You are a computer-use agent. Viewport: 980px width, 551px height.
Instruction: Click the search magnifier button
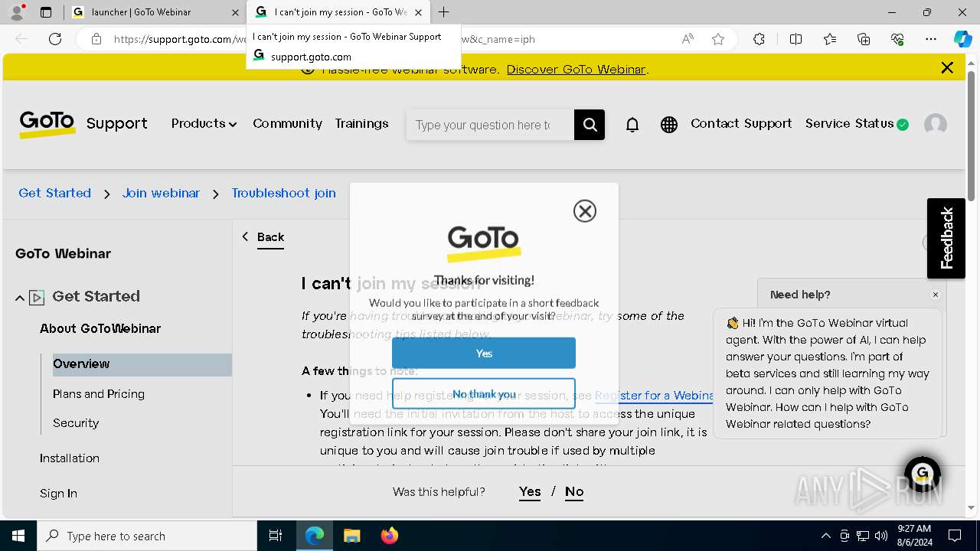(590, 125)
